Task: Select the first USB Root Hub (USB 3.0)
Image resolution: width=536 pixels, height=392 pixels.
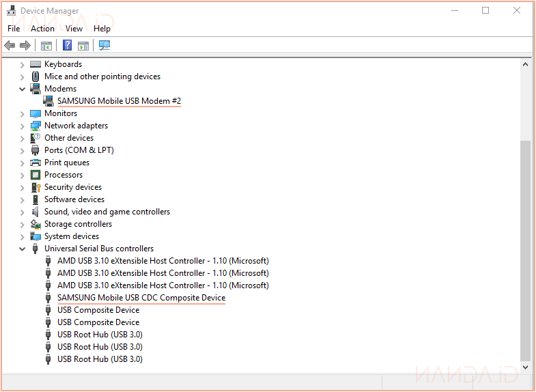Action: 100,335
